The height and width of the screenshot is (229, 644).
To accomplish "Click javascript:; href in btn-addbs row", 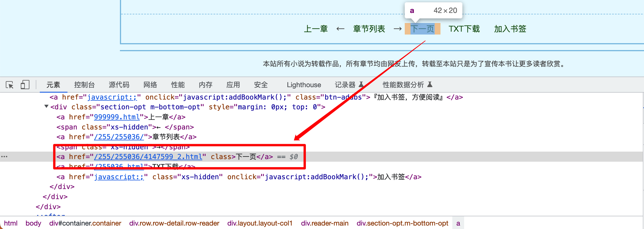I will coord(112,97).
